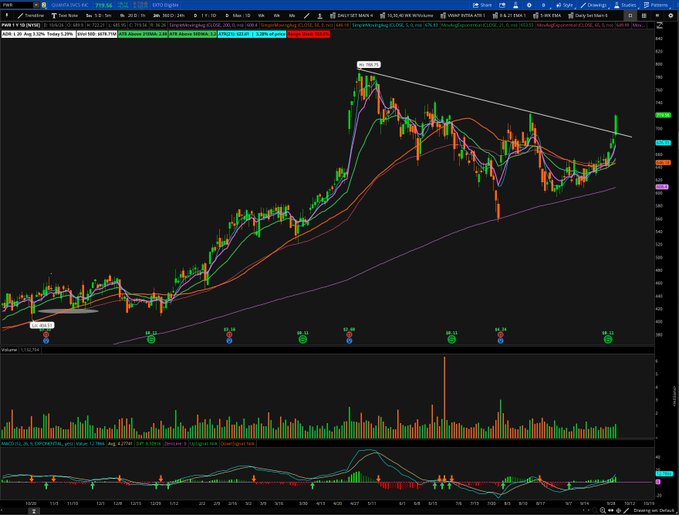The height and width of the screenshot is (515, 679).
Task: Click the gray ellipse drawing near the low
Action: [68, 311]
